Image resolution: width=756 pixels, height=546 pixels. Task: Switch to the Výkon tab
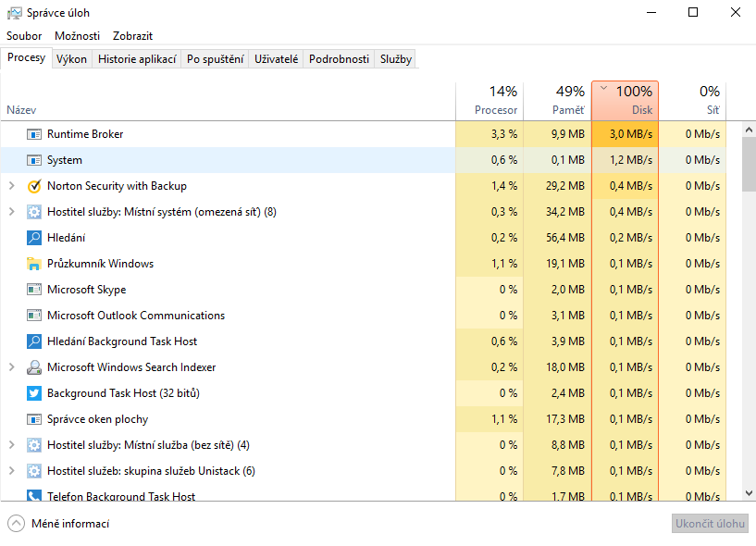point(71,59)
